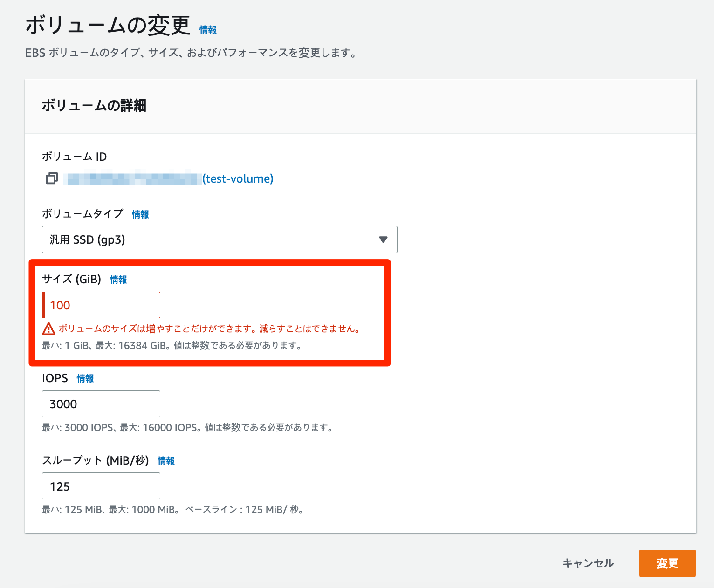Click the warning triangle icon under size field
Screen dimensions: 714x588
pos(49,328)
